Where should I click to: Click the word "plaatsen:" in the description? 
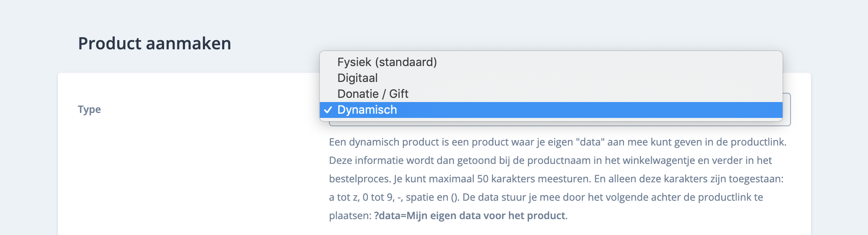(350, 216)
